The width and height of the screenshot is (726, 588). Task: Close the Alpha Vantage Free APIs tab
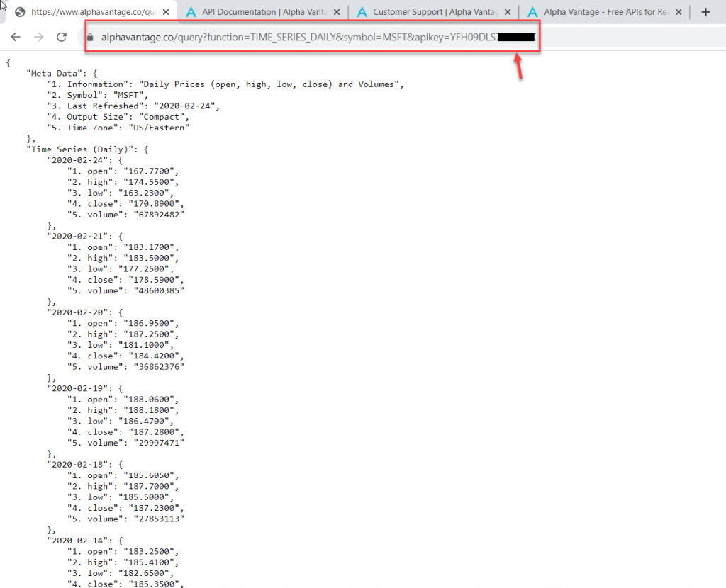click(678, 12)
